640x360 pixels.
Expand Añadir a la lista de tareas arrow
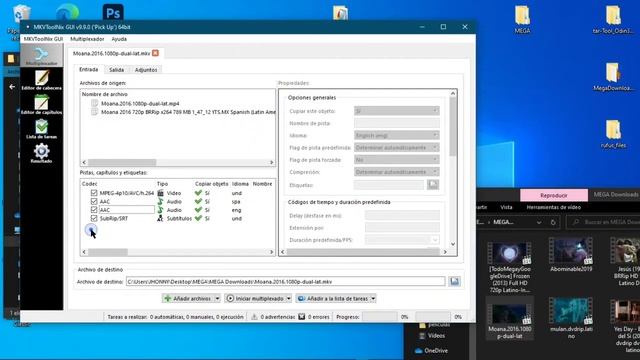[x=373, y=298]
